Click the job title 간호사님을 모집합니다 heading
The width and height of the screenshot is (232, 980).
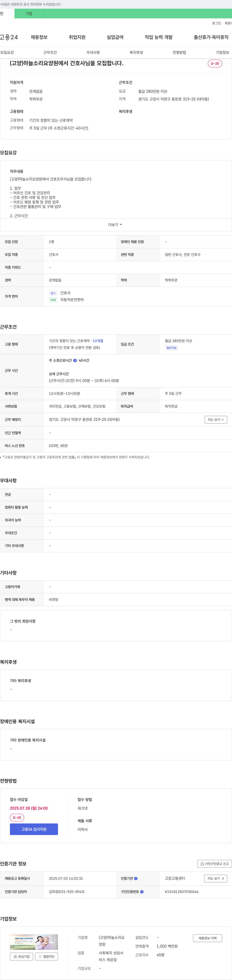tap(66, 63)
